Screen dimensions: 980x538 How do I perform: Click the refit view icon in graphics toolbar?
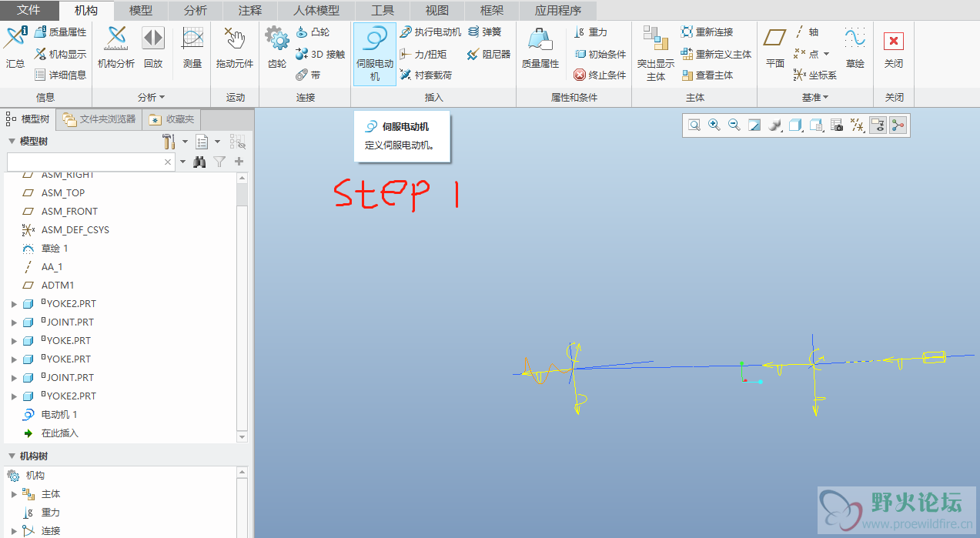coord(694,125)
